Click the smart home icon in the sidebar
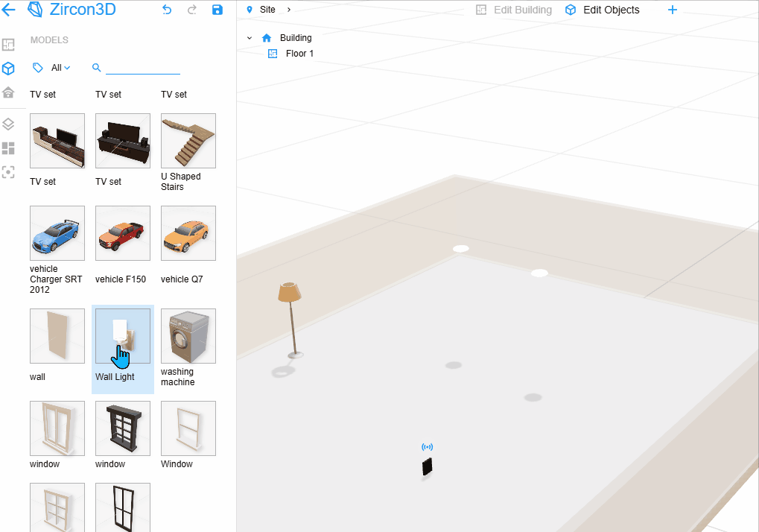The width and height of the screenshot is (759, 532). tap(10, 92)
